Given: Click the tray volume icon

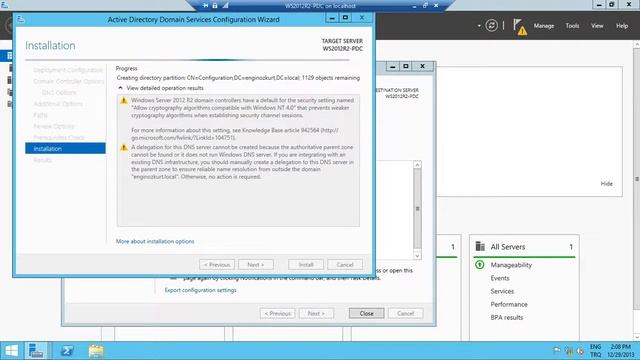Looking at the screenshot, I should coord(580,351).
